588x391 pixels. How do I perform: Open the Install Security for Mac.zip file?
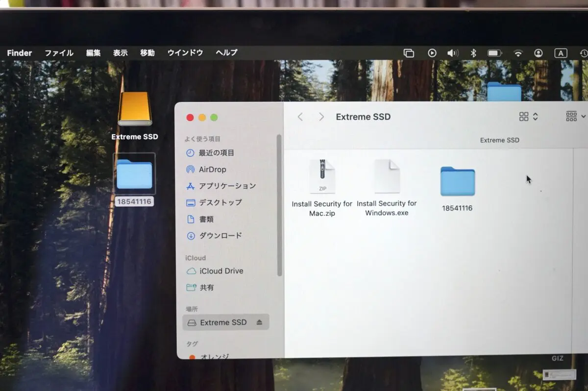tap(322, 177)
